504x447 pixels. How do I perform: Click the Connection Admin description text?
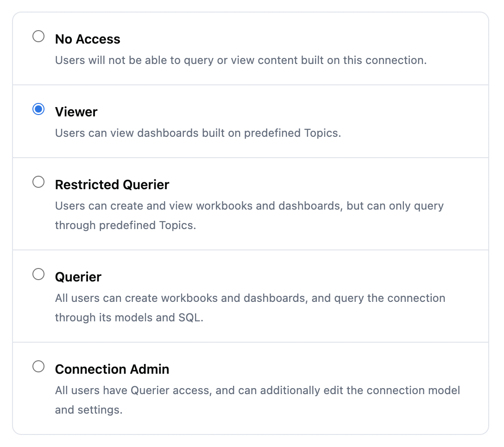point(258,390)
